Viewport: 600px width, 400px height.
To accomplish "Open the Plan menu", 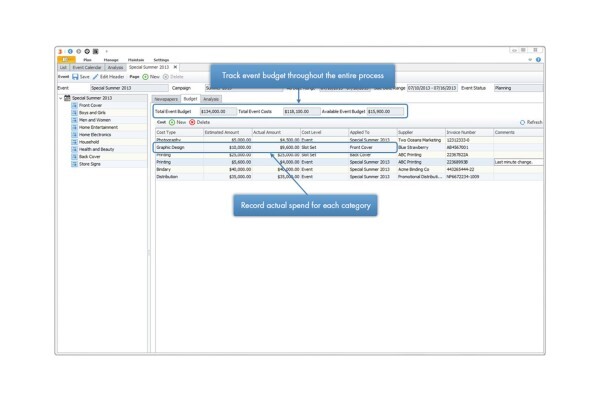I will [88, 60].
